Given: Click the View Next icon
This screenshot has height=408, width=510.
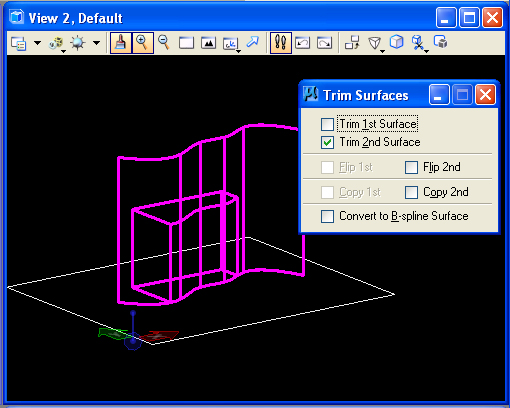Looking at the screenshot, I should (324, 43).
